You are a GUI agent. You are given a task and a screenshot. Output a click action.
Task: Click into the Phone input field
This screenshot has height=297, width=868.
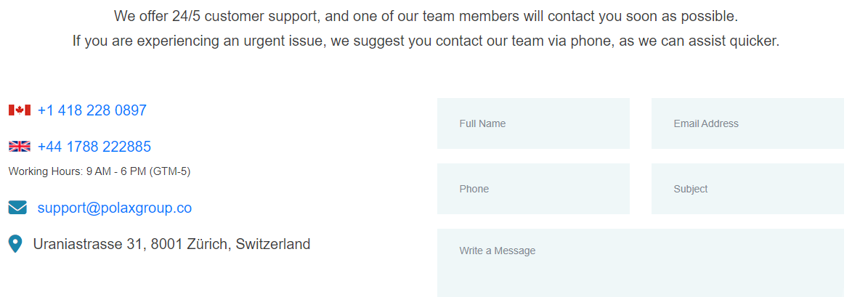pyautogui.click(x=533, y=189)
